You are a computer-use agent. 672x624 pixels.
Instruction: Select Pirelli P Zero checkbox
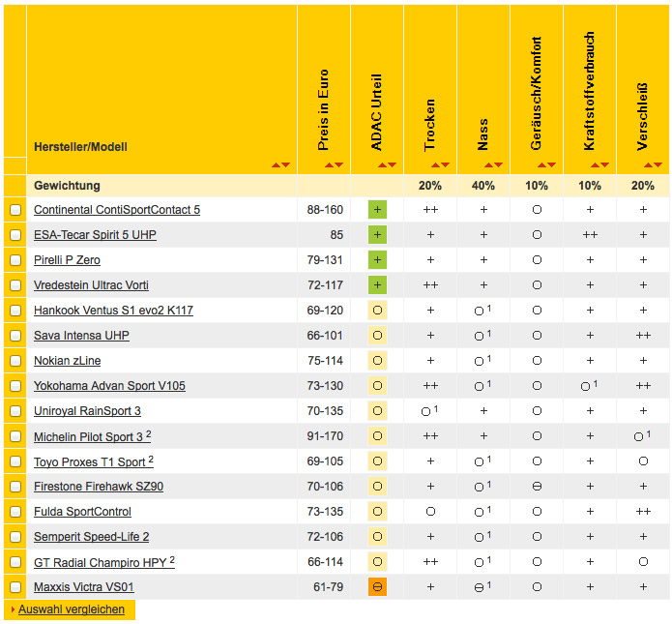click(15, 260)
